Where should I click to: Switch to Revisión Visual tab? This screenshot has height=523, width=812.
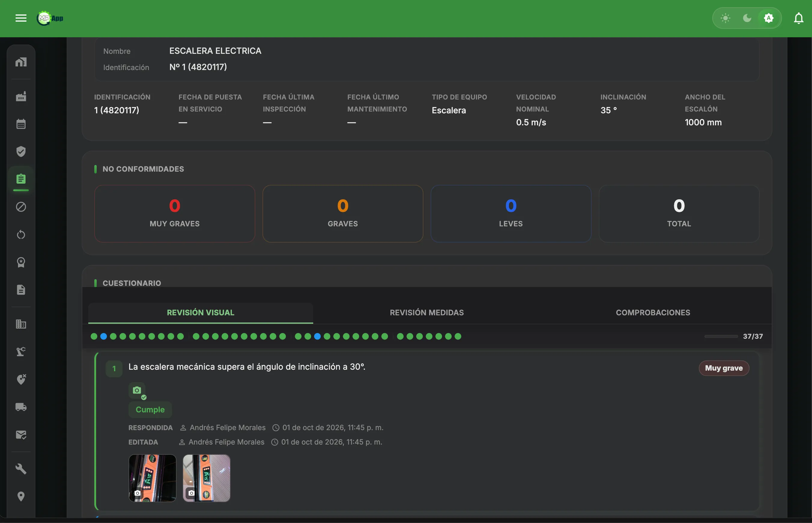point(201,313)
